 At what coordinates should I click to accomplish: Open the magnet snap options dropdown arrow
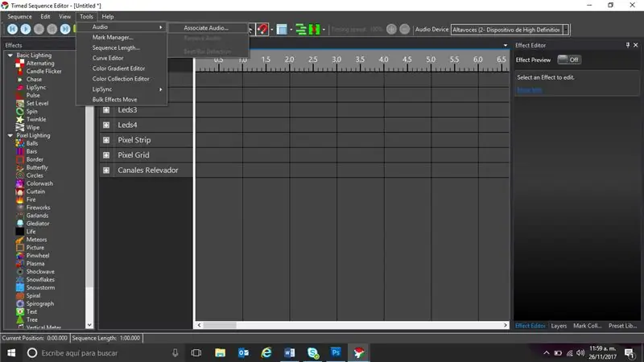click(272, 30)
